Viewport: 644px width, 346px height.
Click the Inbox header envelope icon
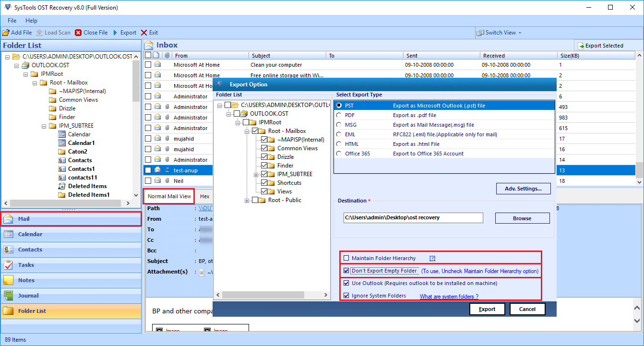coord(149,45)
